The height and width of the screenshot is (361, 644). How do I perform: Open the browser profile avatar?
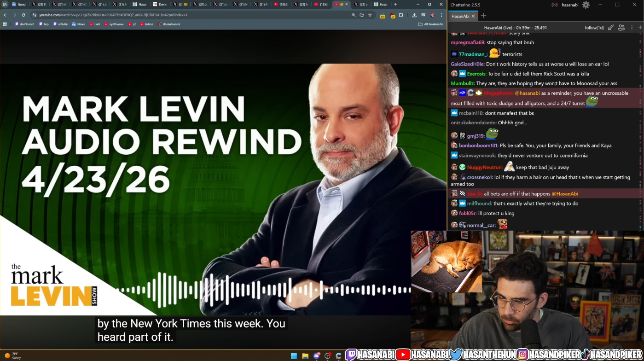point(432,15)
